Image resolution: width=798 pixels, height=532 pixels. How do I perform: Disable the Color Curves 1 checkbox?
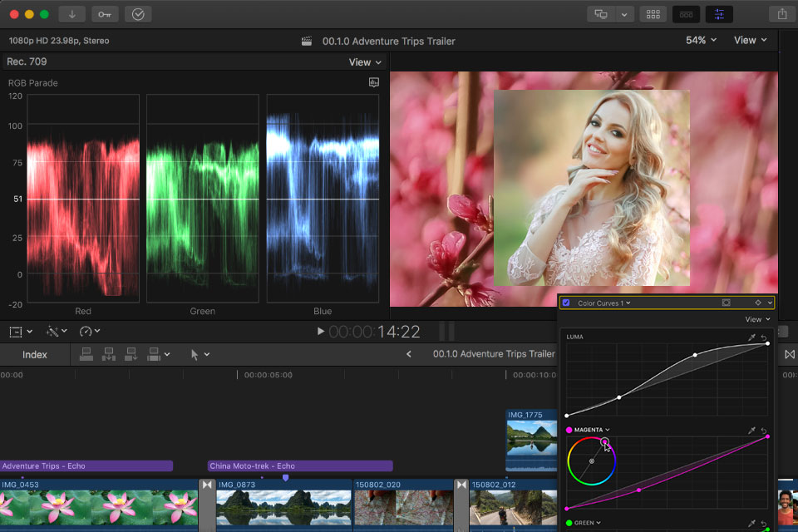click(567, 303)
